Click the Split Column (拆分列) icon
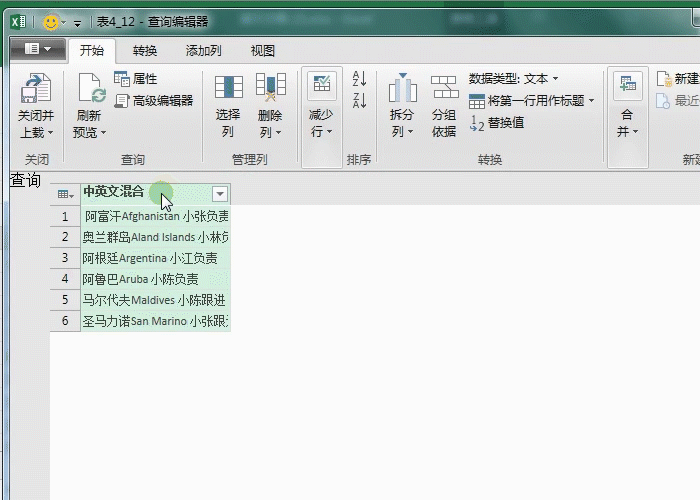Image resolution: width=700 pixels, height=500 pixels. click(x=402, y=88)
